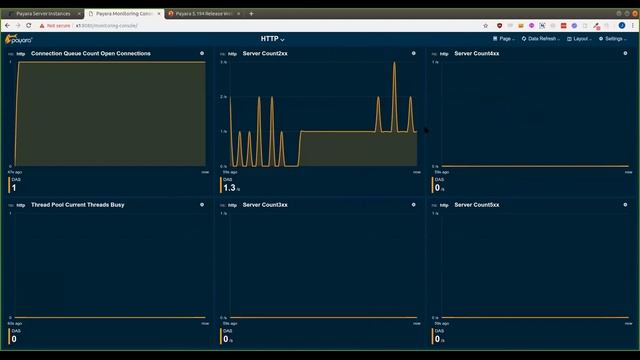
Task: Open the Settings menu
Action: click(613, 39)
